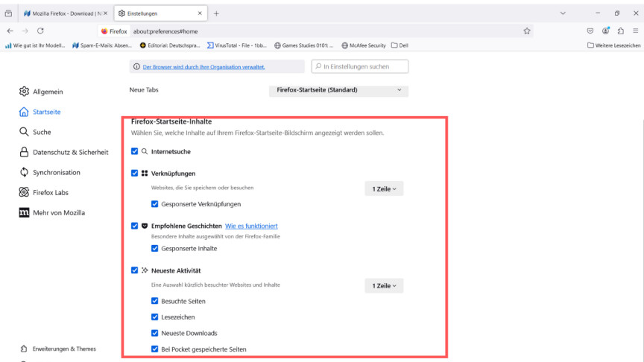Image resolution: width=644 pixels, height=362 pixels.
Task: Open organisation management notice link
Action: click(x=203, y=67)
